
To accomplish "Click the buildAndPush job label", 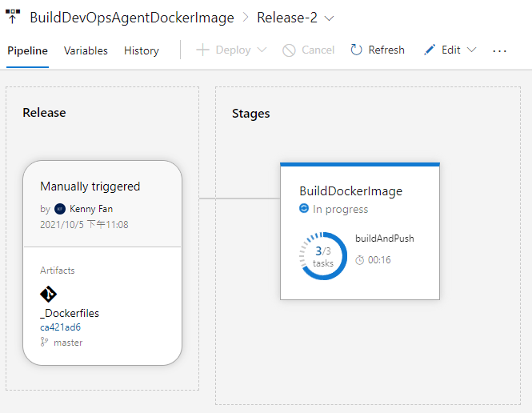I will (x=385, y=239).
